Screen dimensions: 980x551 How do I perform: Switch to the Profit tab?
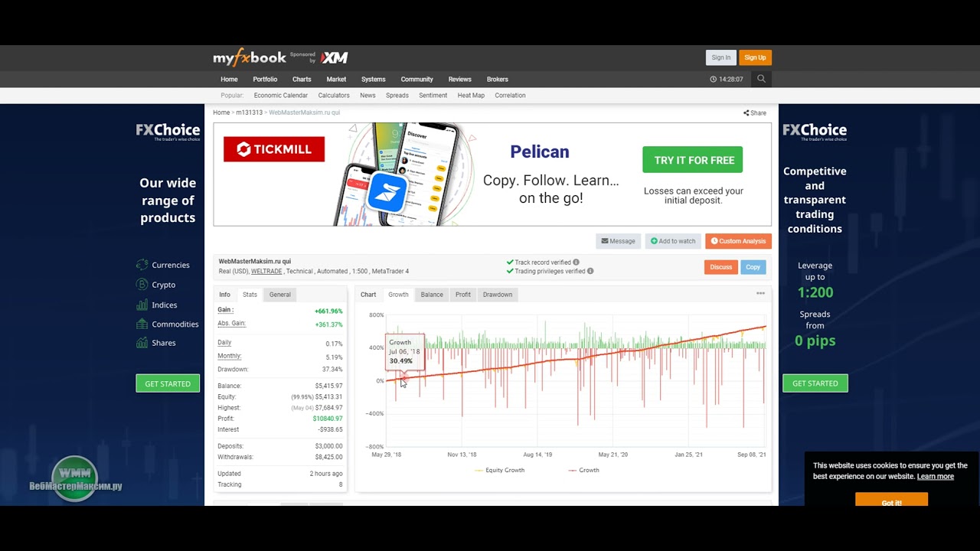coord(463,295)
